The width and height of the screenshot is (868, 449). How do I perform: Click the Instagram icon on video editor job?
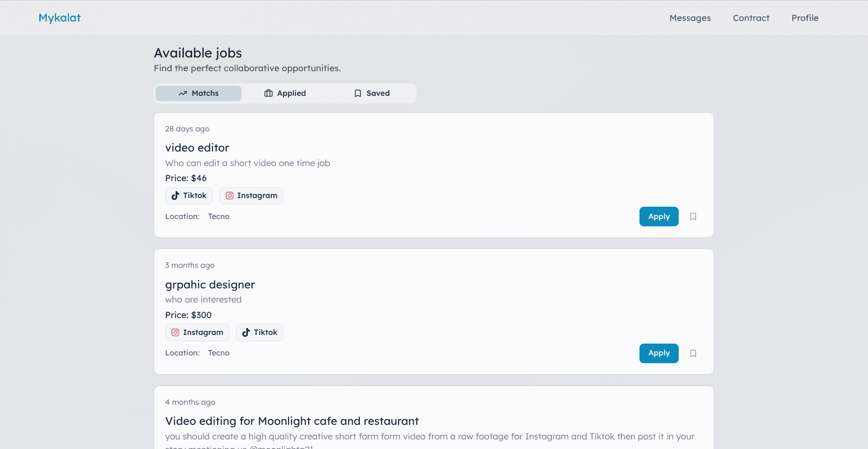[x=229, y=196]
